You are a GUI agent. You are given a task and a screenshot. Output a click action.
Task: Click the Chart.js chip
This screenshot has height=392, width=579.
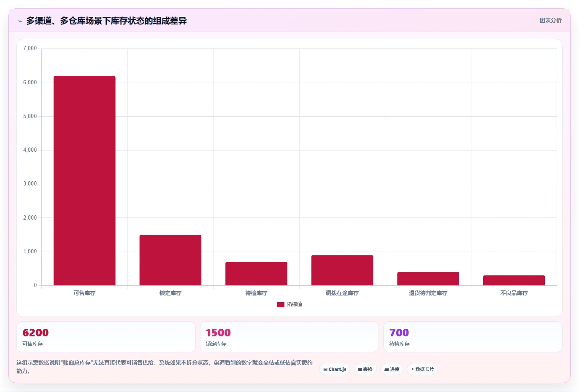tap(335, 369)
